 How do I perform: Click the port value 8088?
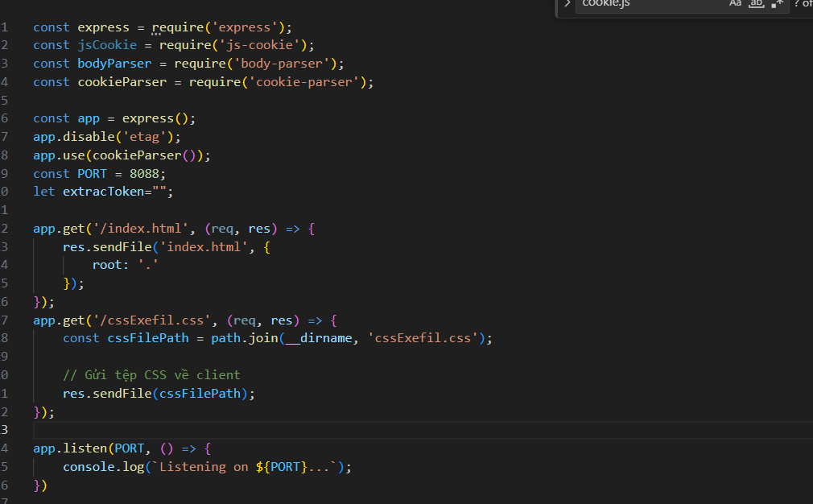144,174
